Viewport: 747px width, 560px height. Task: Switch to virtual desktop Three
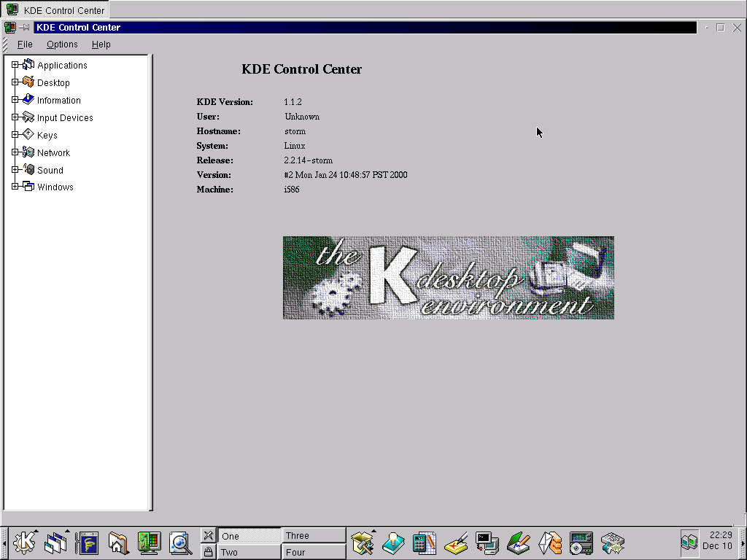pyautogui.click(x=314, y=535)
